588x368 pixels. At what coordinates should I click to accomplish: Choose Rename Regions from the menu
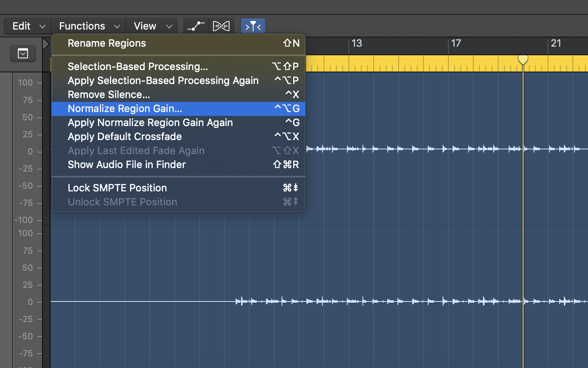[107, 43]
